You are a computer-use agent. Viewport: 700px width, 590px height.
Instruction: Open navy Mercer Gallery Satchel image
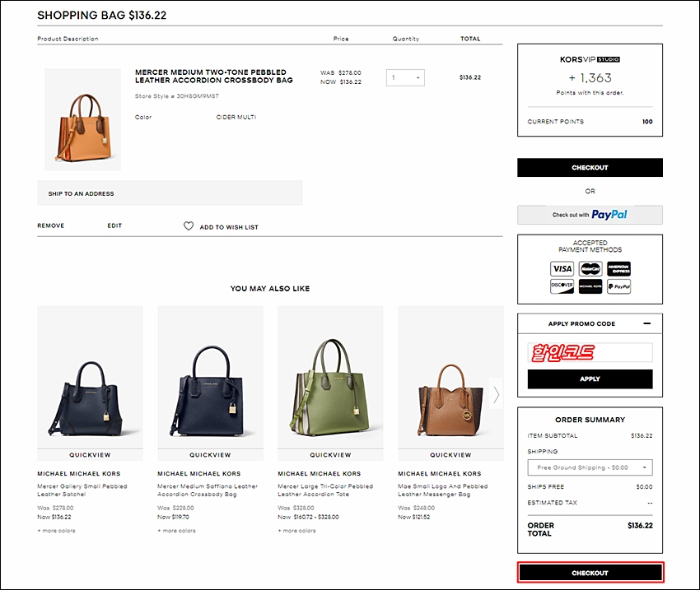click(x=91, y=377)
